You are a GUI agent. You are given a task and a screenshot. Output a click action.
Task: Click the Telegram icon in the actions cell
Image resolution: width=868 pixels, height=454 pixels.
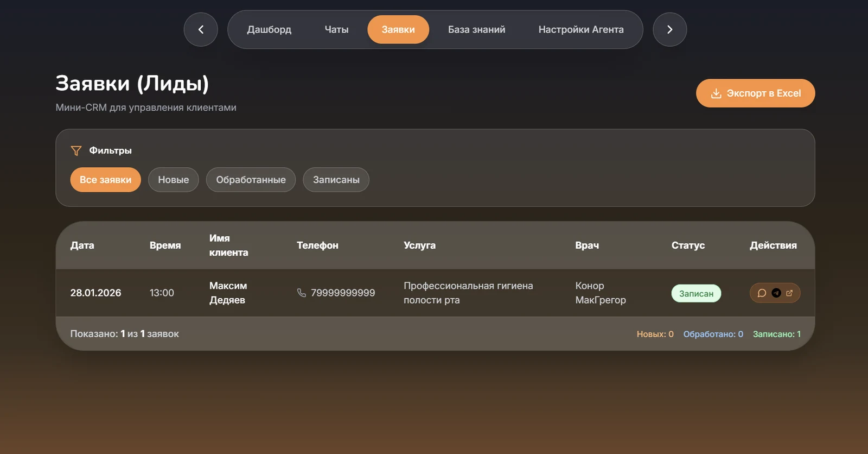(x=776, y=293)
